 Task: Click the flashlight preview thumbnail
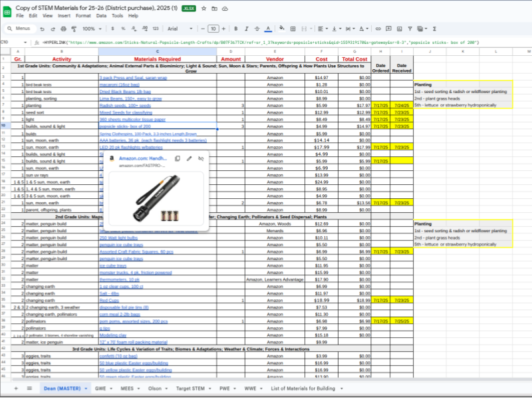(x=156, y=198)
